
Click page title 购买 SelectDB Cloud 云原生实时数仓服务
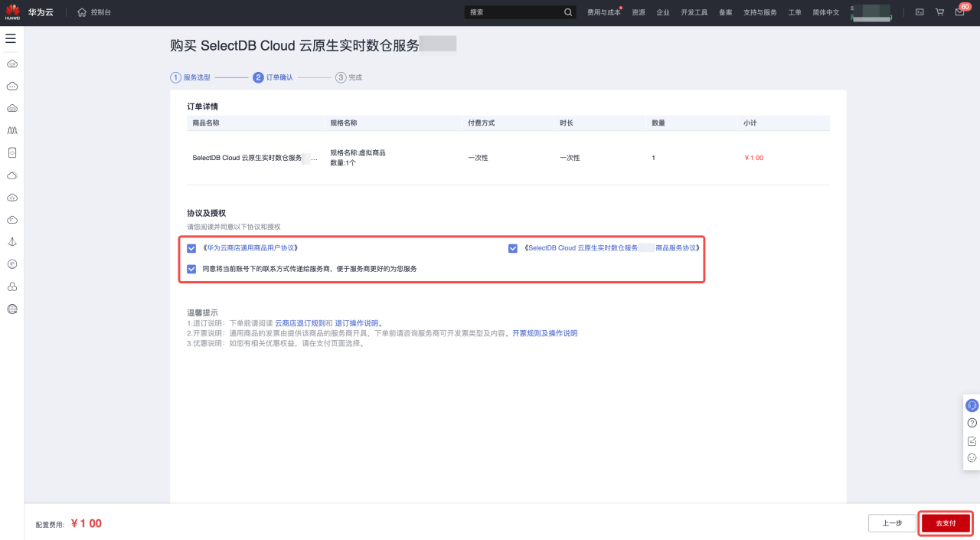(x=295, y=46)
